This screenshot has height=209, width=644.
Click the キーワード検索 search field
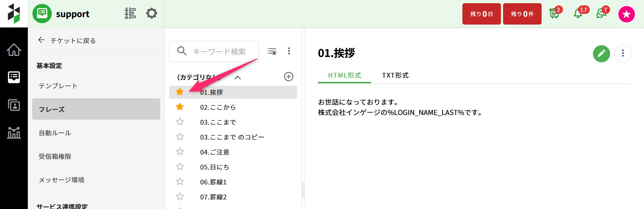coord(219,52)
